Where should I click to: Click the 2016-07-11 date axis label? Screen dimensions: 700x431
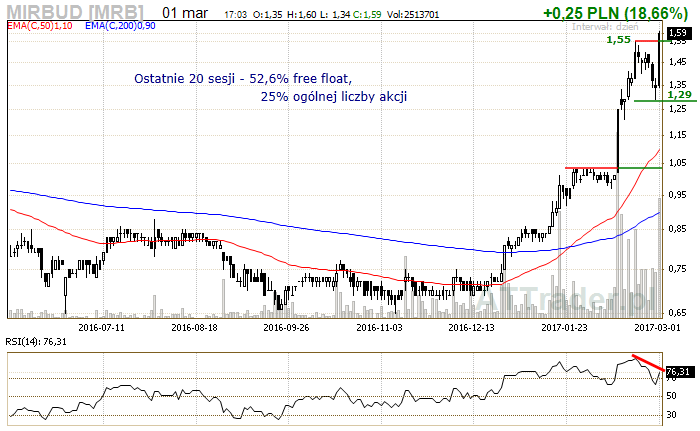(x=101, y=327)
